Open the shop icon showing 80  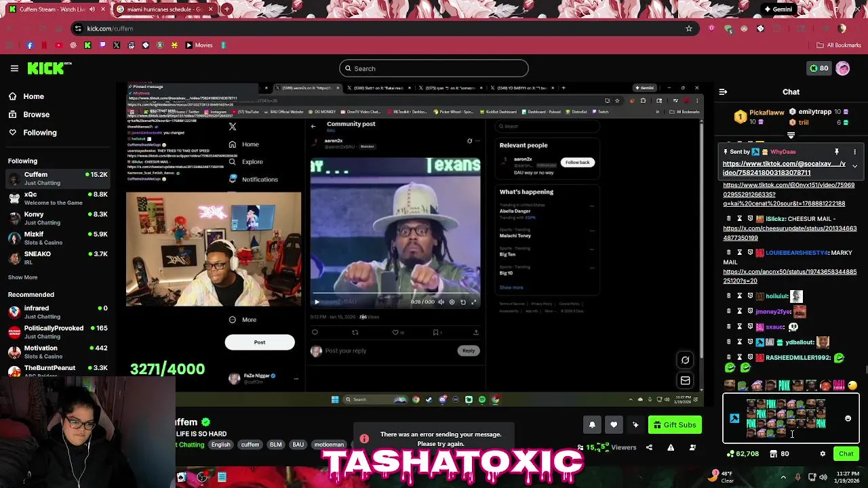tap(779, 454)
